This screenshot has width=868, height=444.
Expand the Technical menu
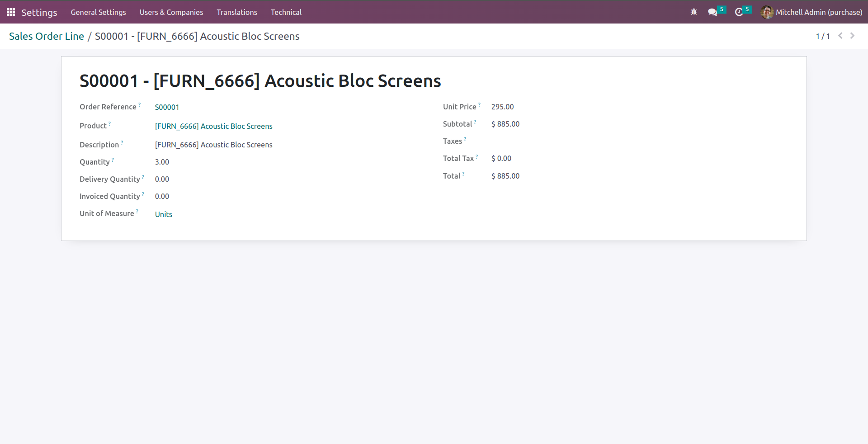pyautogui.click(x=286, y=12)
